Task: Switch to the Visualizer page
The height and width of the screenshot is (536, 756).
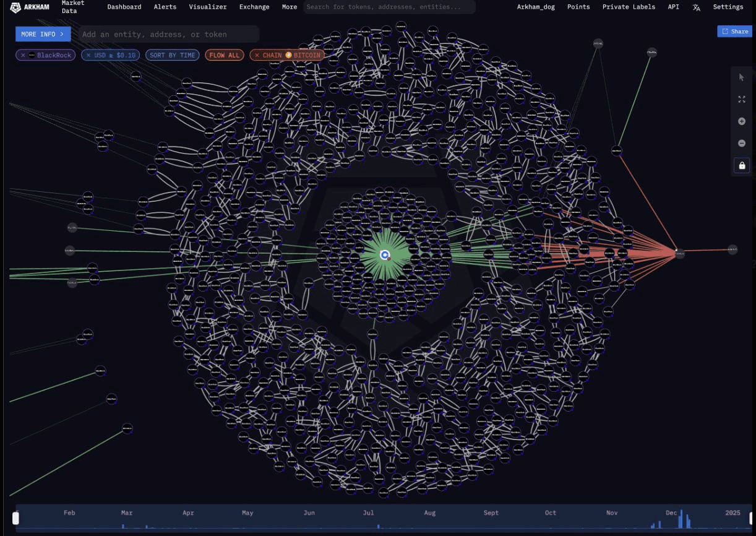Action: [x=208, y=7]
